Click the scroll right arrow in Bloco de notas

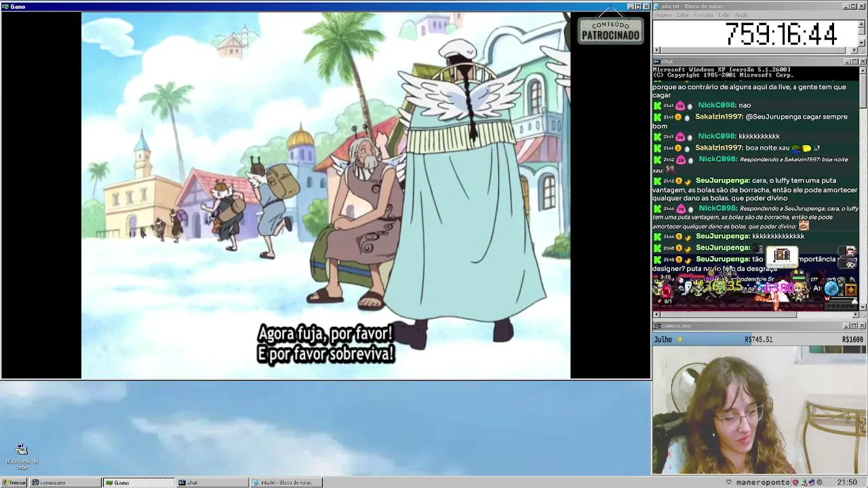[x=854, y=50]
